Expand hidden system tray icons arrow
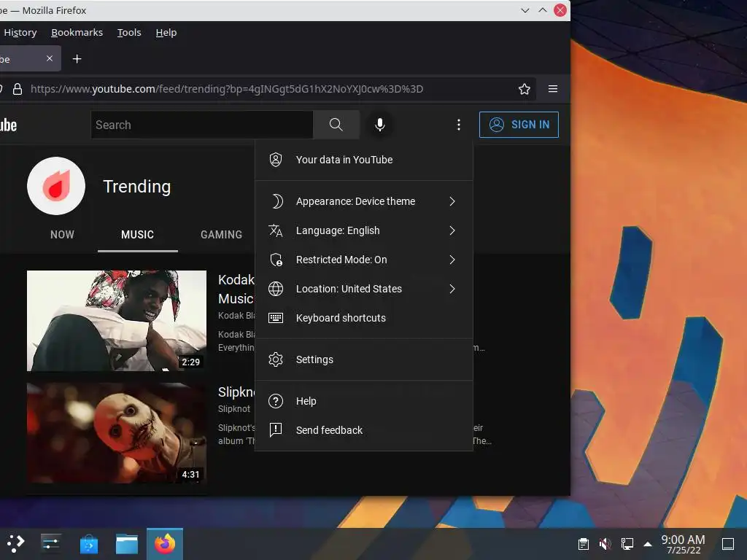This screenshot has width=747, height=560. pyautogui.click(x=648, y=544)
